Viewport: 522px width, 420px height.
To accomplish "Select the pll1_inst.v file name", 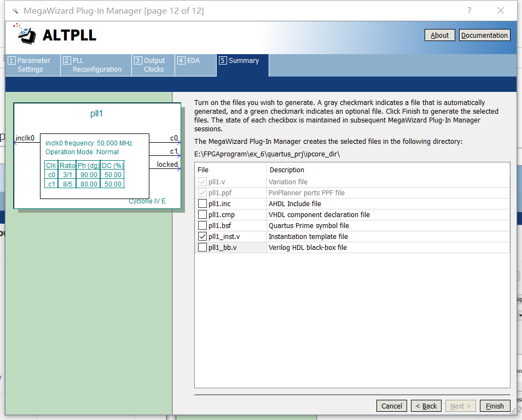I will 224,237.
